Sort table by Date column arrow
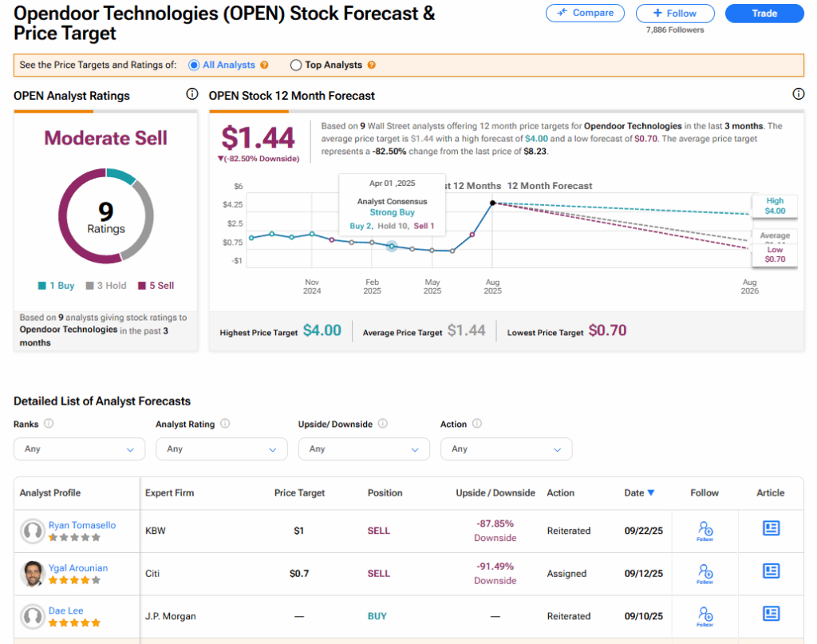The width and height of the screenshot is (817, 644). point(651,493)
